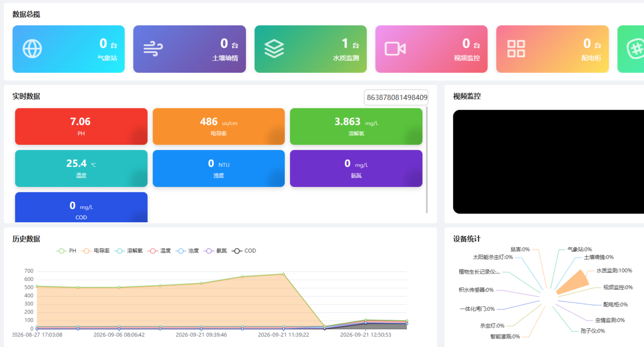Toggle 氨氮 series in chart legend
The width and height of the screenshot is (644, 347).
[x=215, y=251]
